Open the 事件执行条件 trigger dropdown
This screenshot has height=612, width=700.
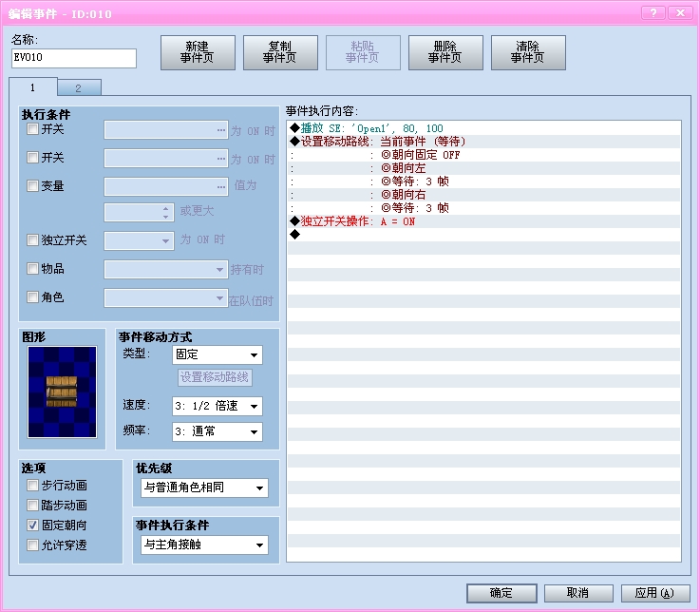tap(204, 545)
